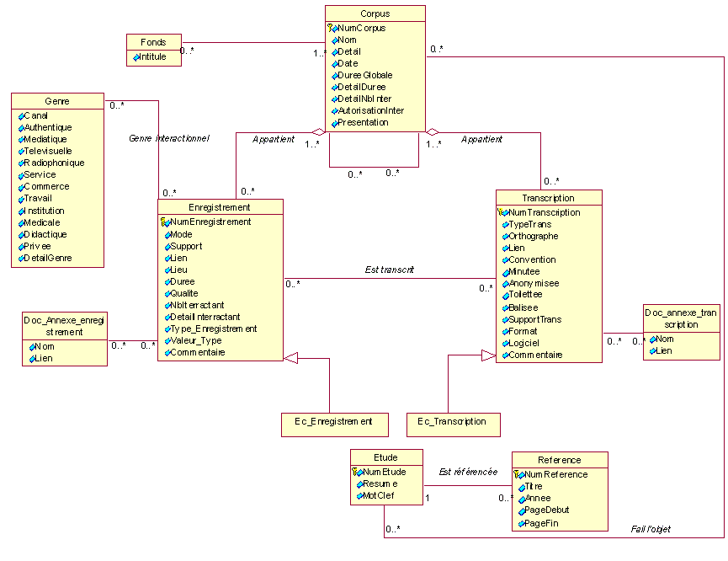Click the Lien attribute in Doc_Annexe_enregistrement
Viewport: 728px width, 561px height.
[41, 359]
